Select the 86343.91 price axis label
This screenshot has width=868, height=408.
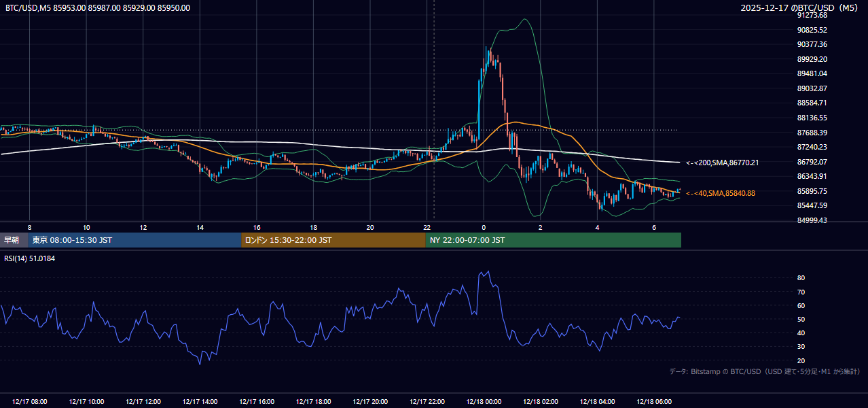[812, 176]
